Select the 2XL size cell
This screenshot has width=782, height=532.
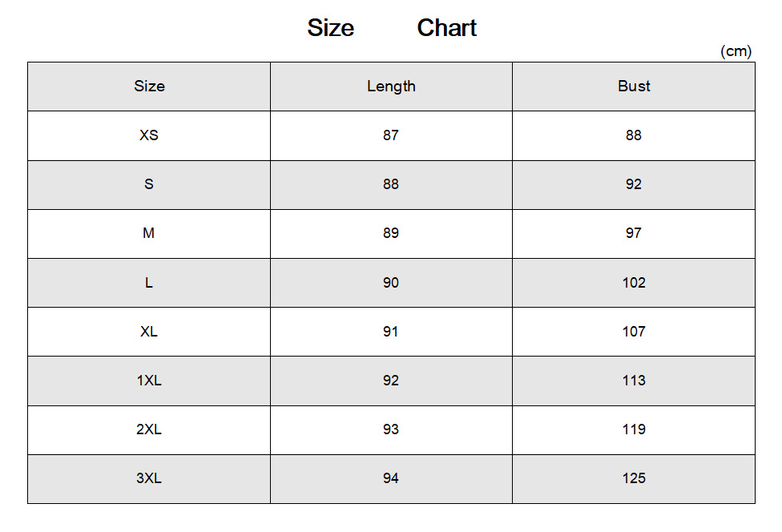149,429
